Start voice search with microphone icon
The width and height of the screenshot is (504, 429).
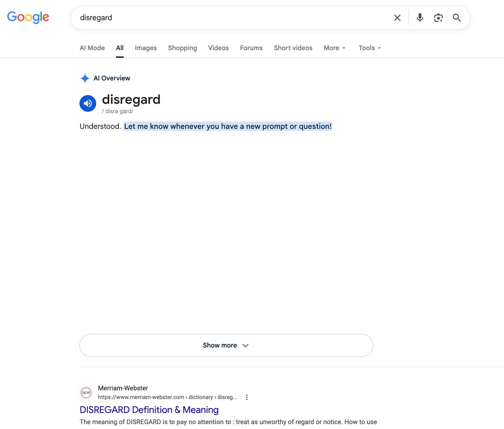(x=420, y=18)
